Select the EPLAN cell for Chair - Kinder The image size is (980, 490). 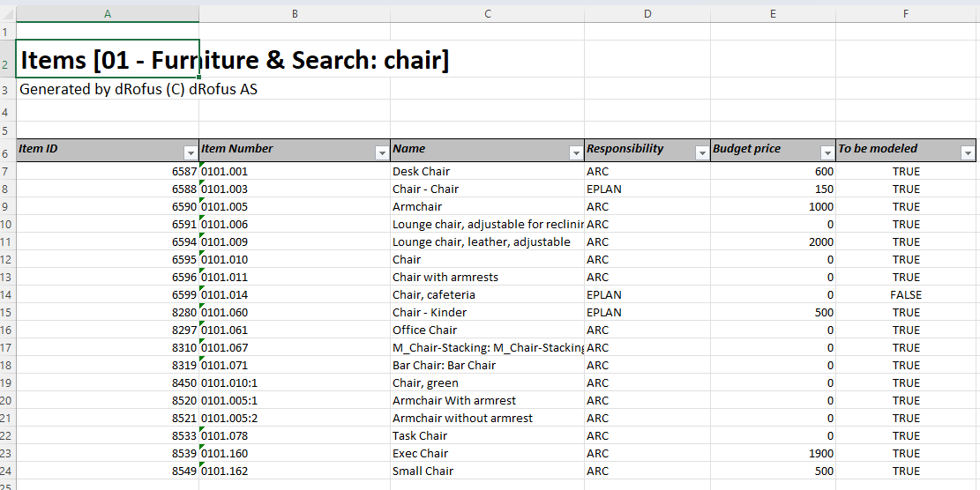point(647,312)
